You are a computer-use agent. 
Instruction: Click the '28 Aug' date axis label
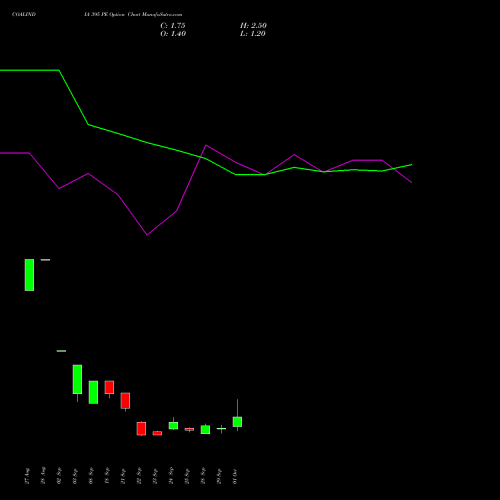43,476
